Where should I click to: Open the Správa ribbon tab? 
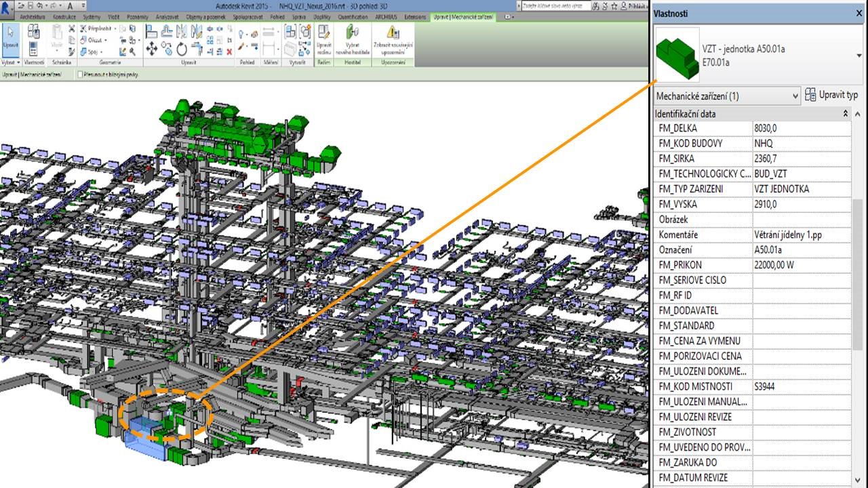[x=299, y=17]
